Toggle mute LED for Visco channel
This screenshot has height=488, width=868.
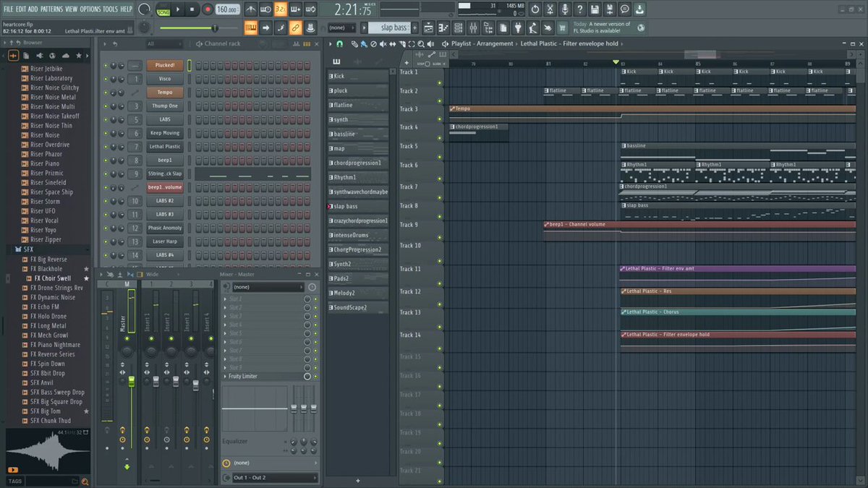(106, 79)
